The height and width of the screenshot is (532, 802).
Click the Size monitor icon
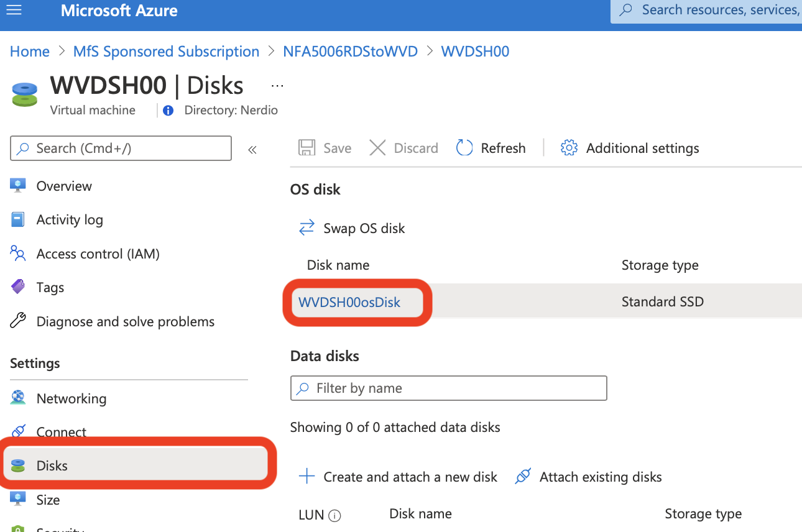pos(18,499)
